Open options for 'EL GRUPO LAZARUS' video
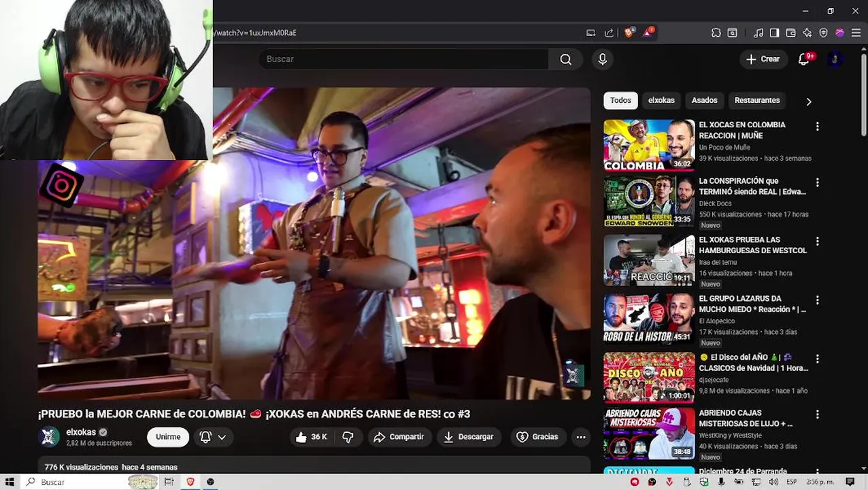The height and width of the screenshot is (490, 868). click(818, 300)
